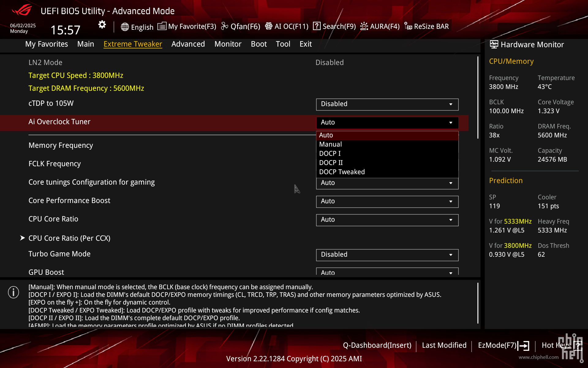Open My Favorite(F3)

pos(192,27)
